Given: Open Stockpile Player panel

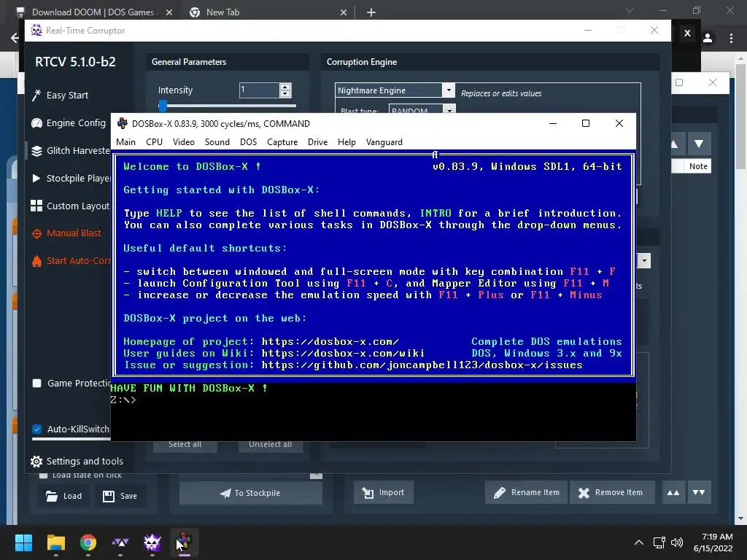Looking at the screenshot, I should (71, 178).
